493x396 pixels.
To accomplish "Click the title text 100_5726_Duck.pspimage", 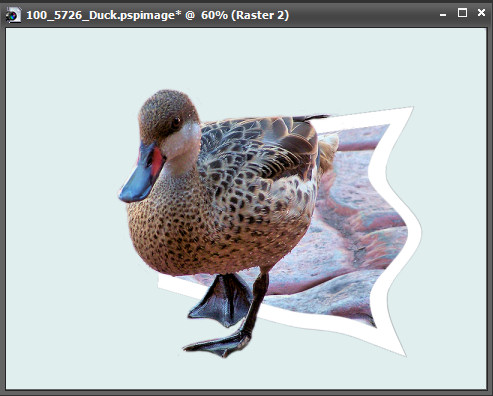I will pos(105,15).
